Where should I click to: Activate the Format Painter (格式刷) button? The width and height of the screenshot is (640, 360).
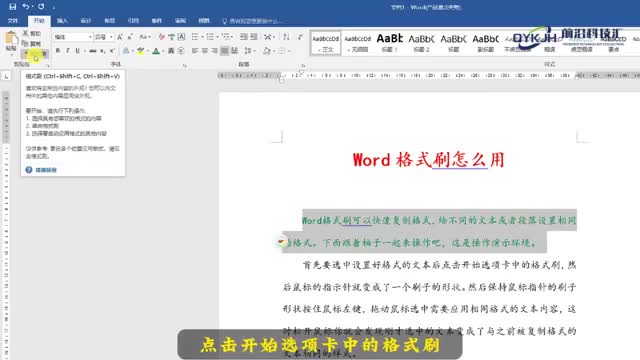[x=35, y=53]
